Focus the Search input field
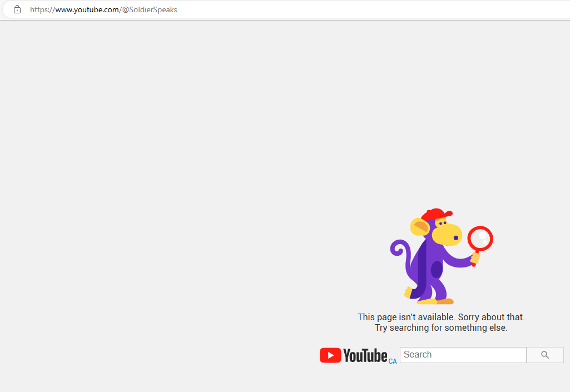Viewport: 570px width, 392px height. (x=463, y=355)
